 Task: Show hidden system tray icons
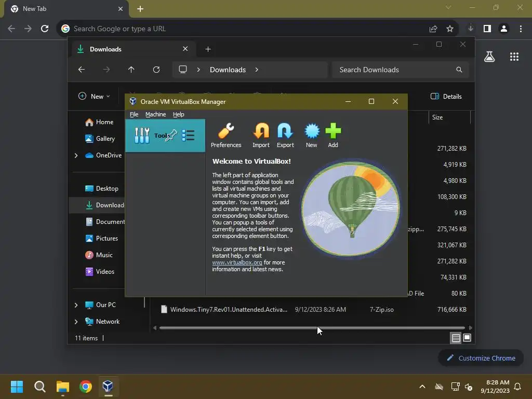[x=422, y=387]
